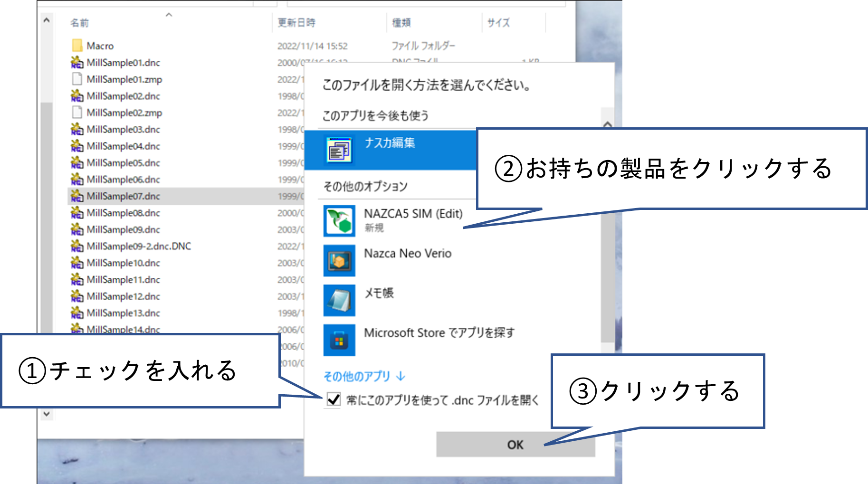Click the file list scroll up arrow
The height and width of the screenshot is (484, 868).
(x=47, y=20)
